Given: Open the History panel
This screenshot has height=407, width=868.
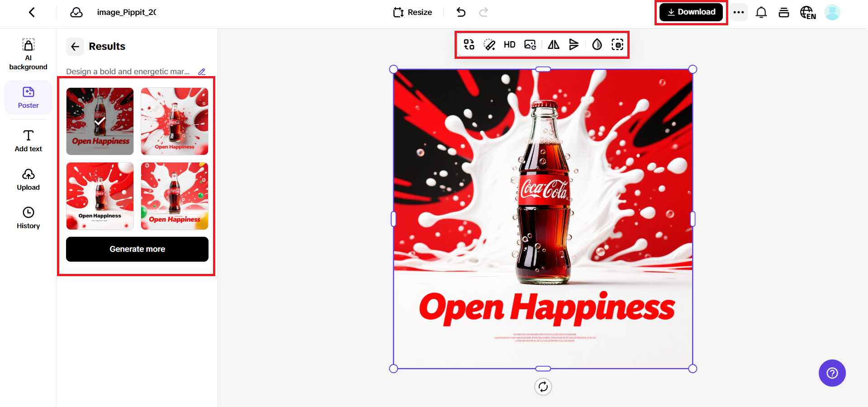Looking at the screenshot, I should [x=28, y=218].
